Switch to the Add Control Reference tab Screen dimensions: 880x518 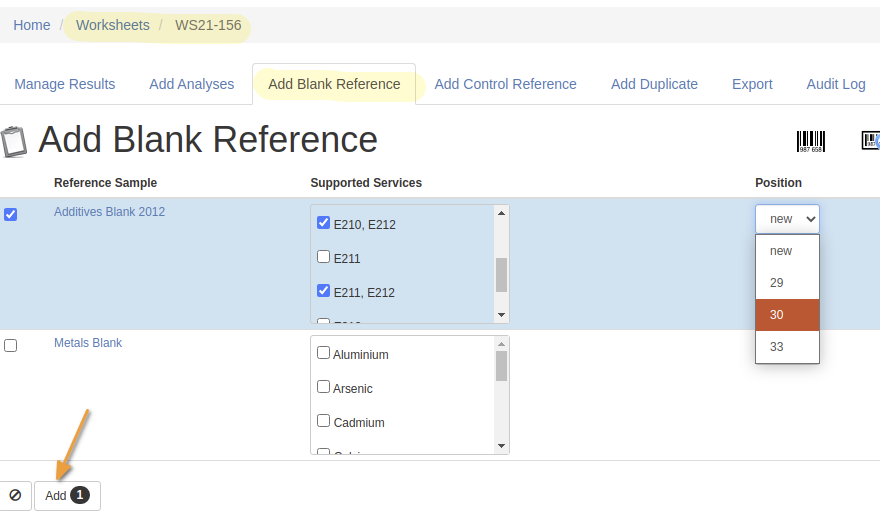pyautogui.click(x=505, y=84)
